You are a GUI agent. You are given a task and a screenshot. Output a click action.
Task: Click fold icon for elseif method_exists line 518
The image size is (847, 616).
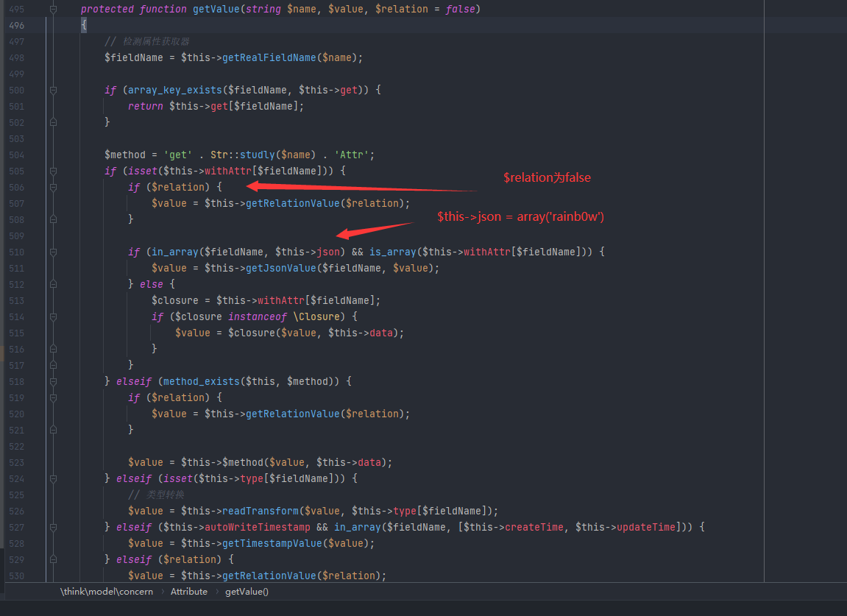(53, 381)
